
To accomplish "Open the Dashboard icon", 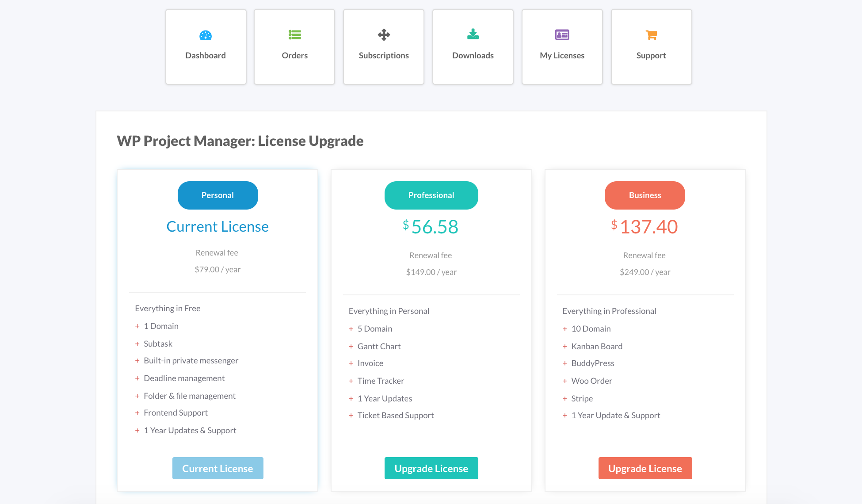I will (206, 35).
